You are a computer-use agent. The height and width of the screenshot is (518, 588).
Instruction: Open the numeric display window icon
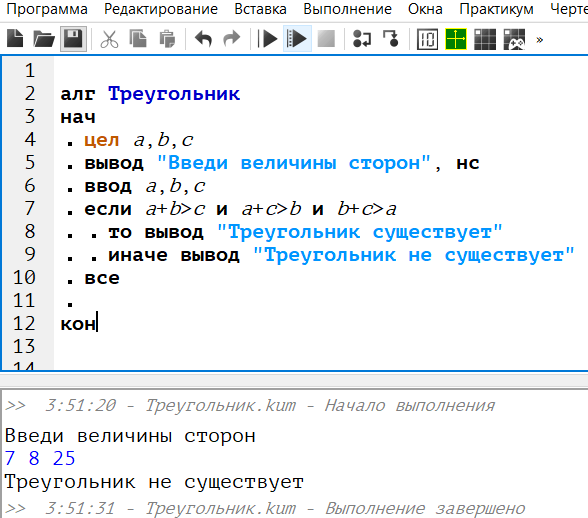[x=427, y=39]
